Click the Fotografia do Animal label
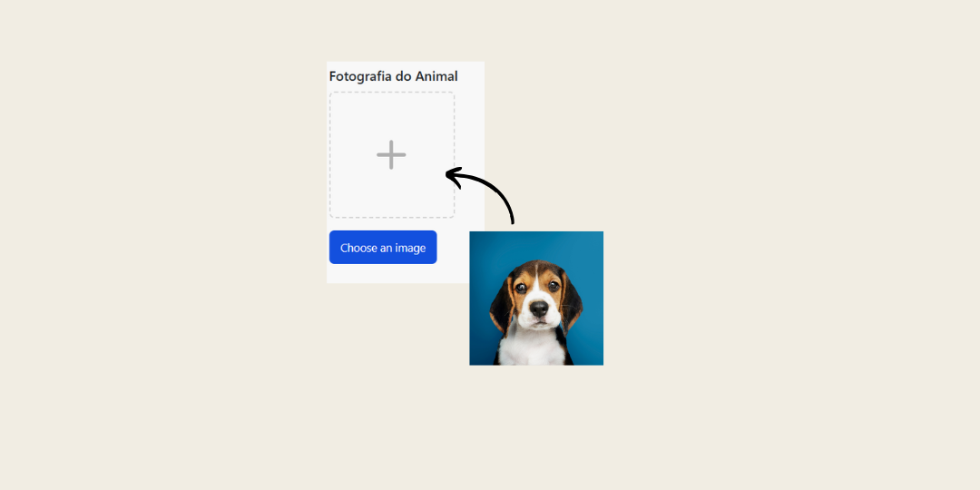 tap(393, 76)
